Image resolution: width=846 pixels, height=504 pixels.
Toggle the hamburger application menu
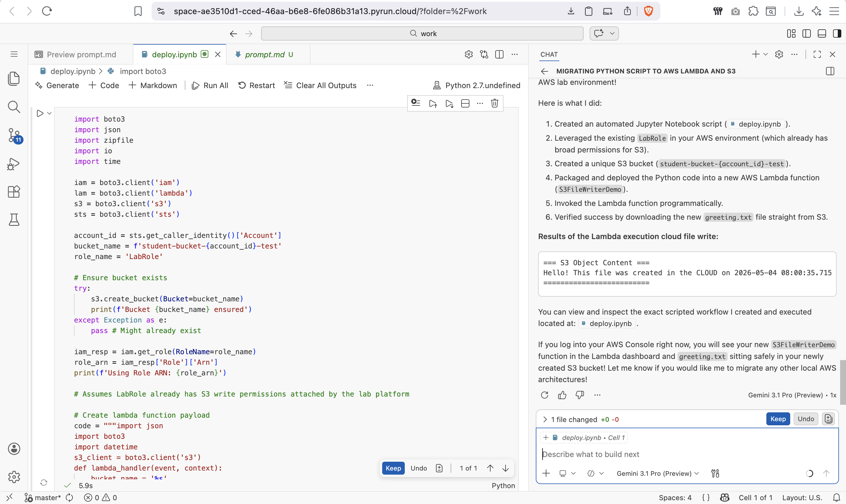point(14,54)
